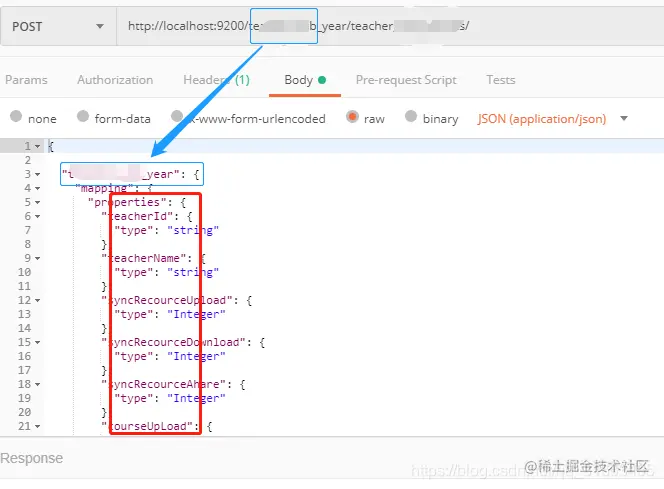Image resolution: width=664 pixels, height=489 pixels.
Task: Open the POST method dropdown
Action: tap(58, 27)
